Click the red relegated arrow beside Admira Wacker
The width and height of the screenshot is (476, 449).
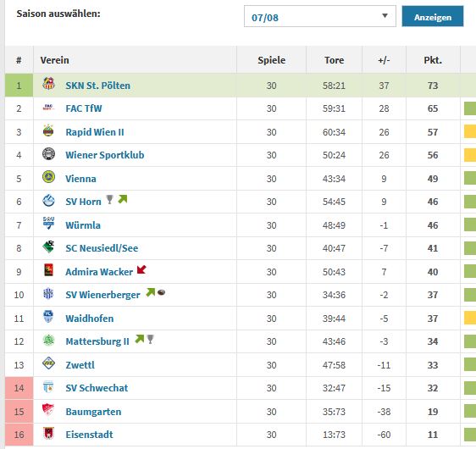point(141,269)
